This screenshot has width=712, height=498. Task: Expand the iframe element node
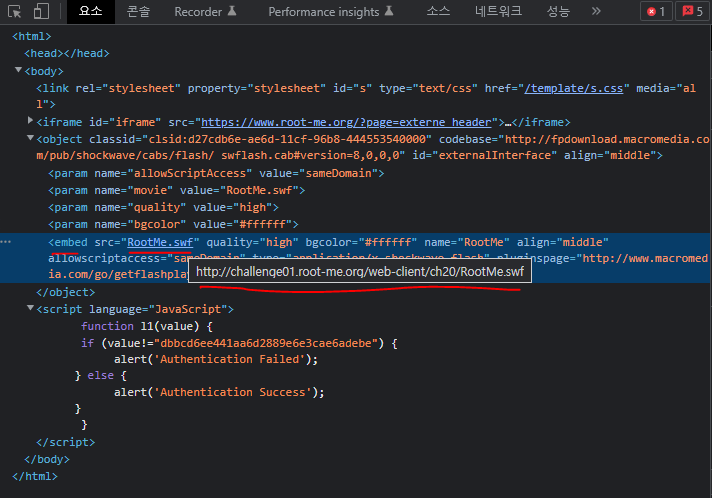tap(30, 121)
